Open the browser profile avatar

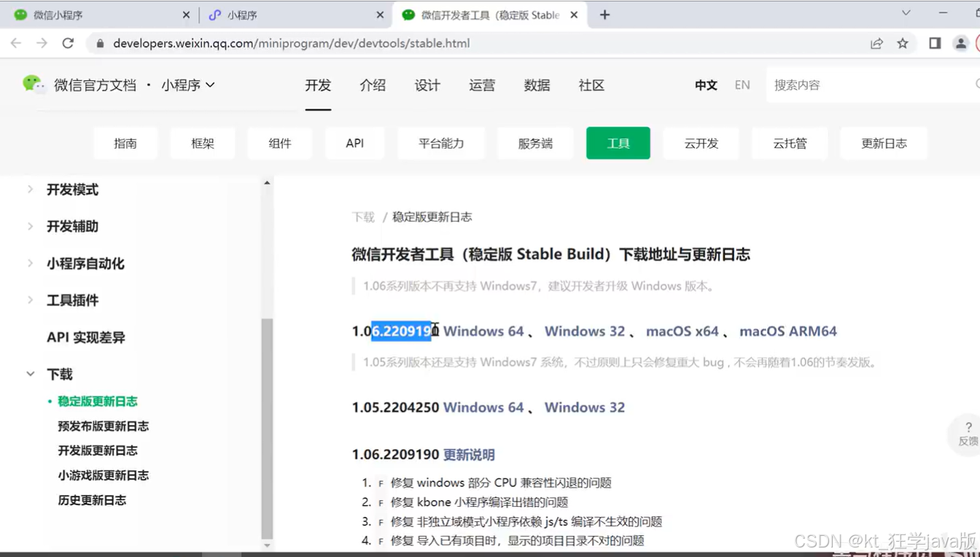click(x=961, y=44)
